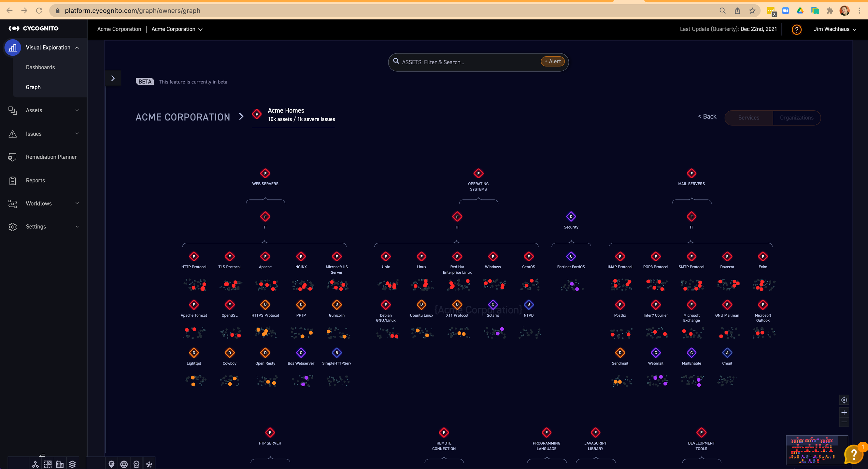
Task: Click the stacked layers icon in bottom toolbar
Action: (72, 464)
